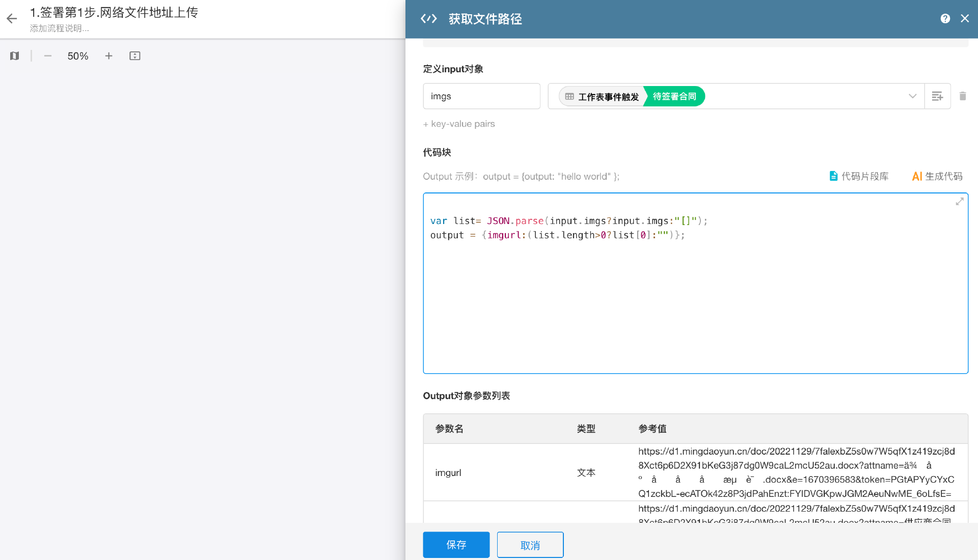Expand the input value dropdown arrow

912,96
